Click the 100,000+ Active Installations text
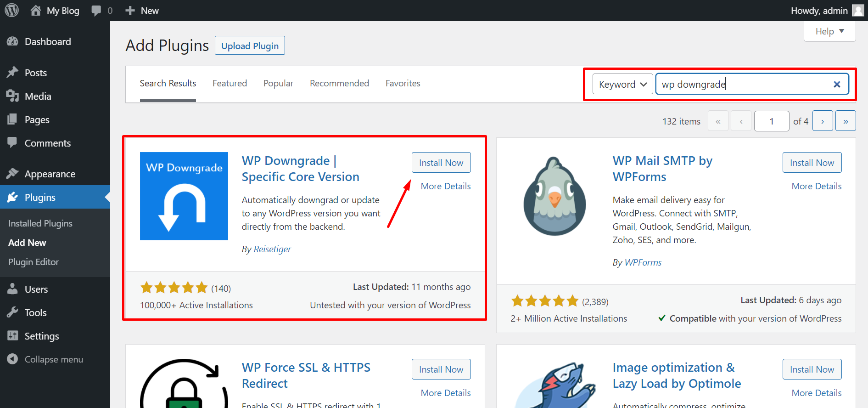Viewport: 868px width, 408px height. point(196,305)
